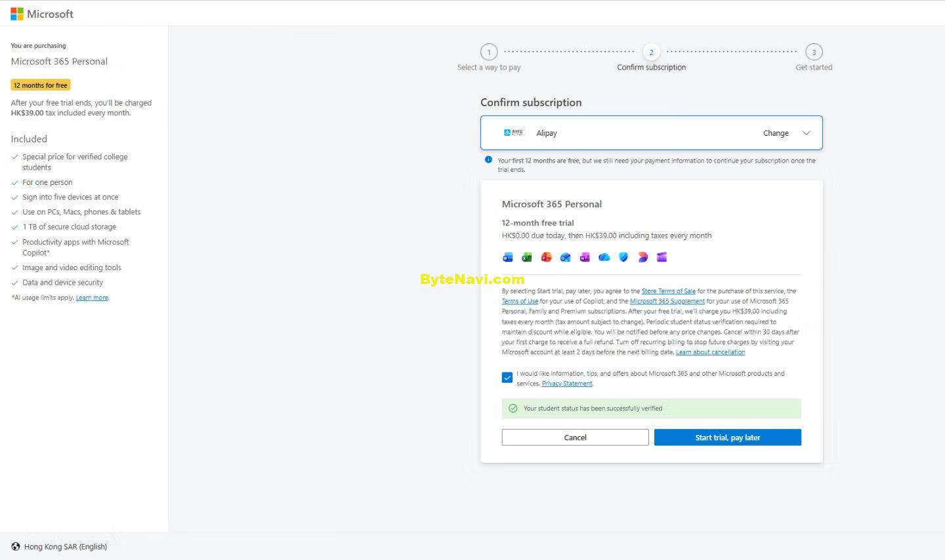
Task: Click Start trial, pay later
Action: click(728, 437)
